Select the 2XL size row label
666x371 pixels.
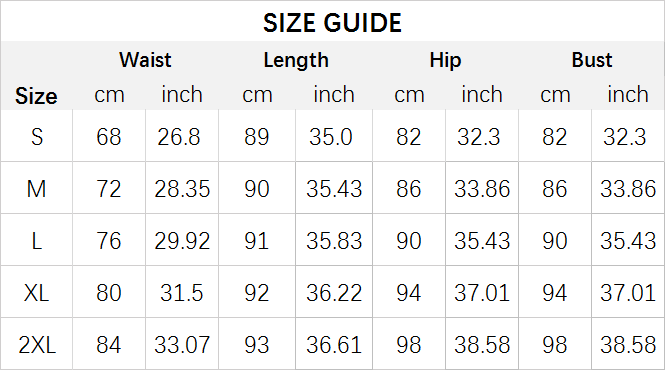point(37,345)
